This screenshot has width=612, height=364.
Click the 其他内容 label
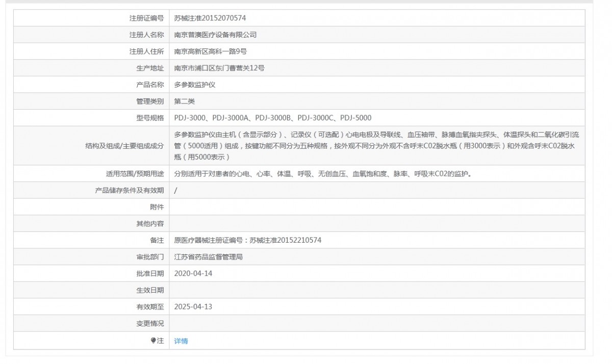coord(150,223)
